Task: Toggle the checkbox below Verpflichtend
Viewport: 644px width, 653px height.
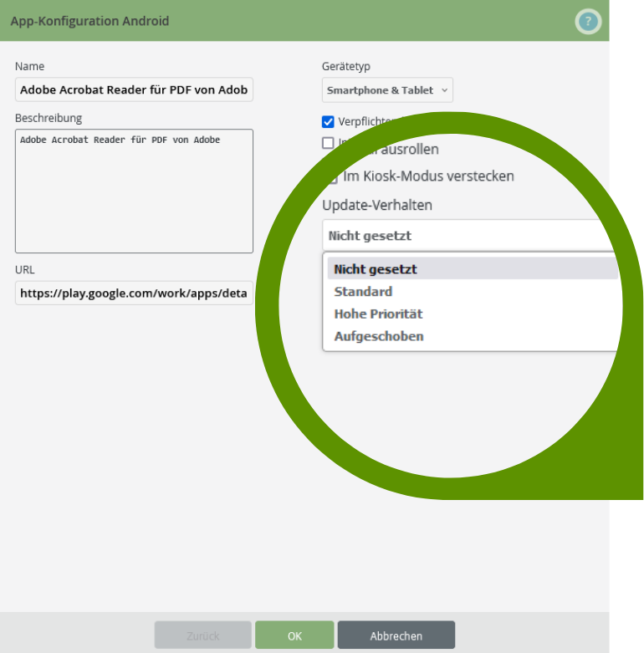Action: pyautogui.click(x=328, y=143)
